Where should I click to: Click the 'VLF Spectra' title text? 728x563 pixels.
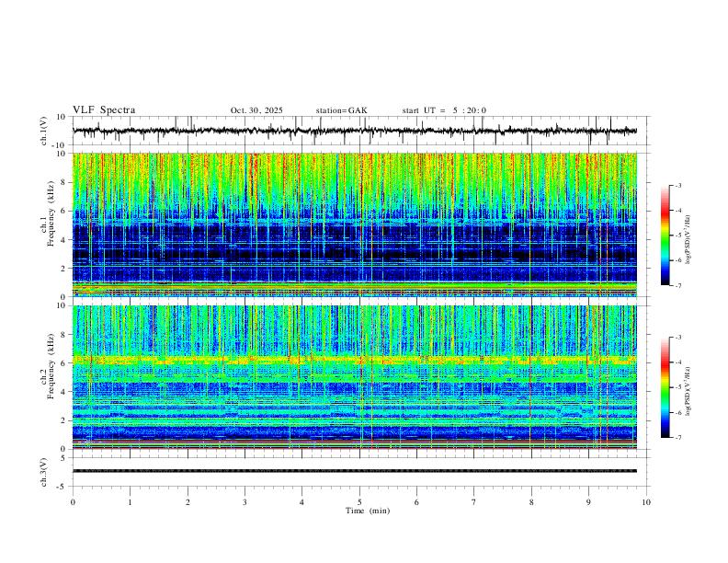click(104, 110)
